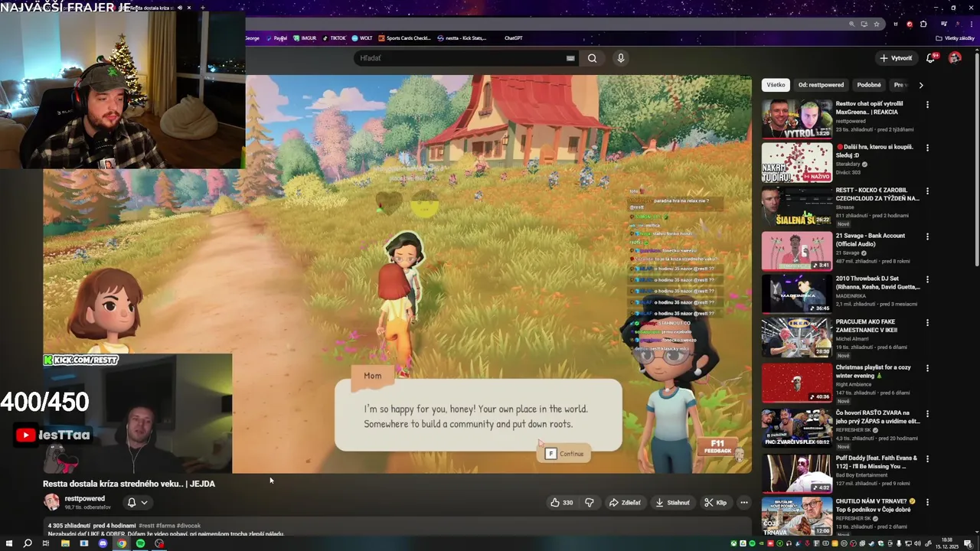Toggle channel notification bell for resttpowered
The height and width of the screenshot is (551, 980).
(x=132, y=503)
